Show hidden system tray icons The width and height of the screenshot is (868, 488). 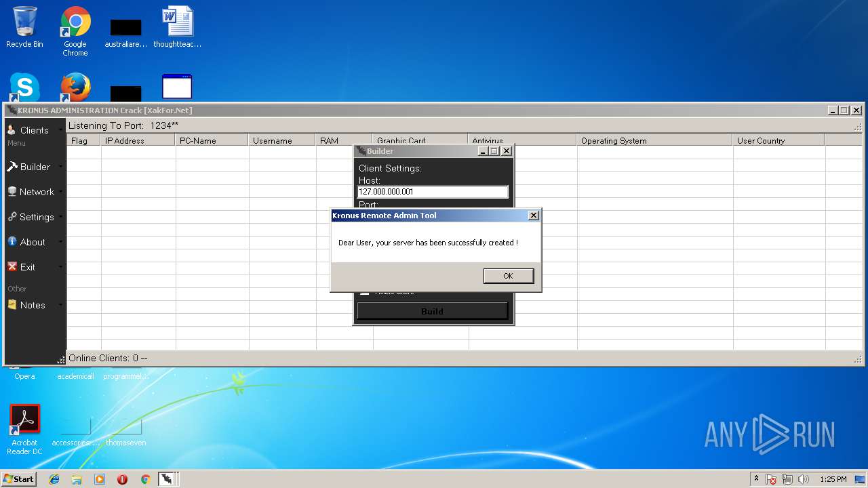coord(756,479)
